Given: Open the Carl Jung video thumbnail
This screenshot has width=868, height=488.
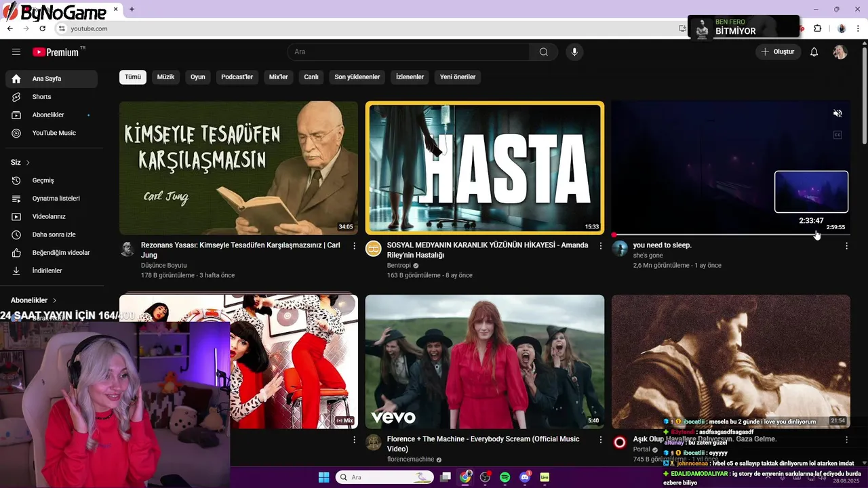Looking at the screenshot, I should [x=239, y=168].
